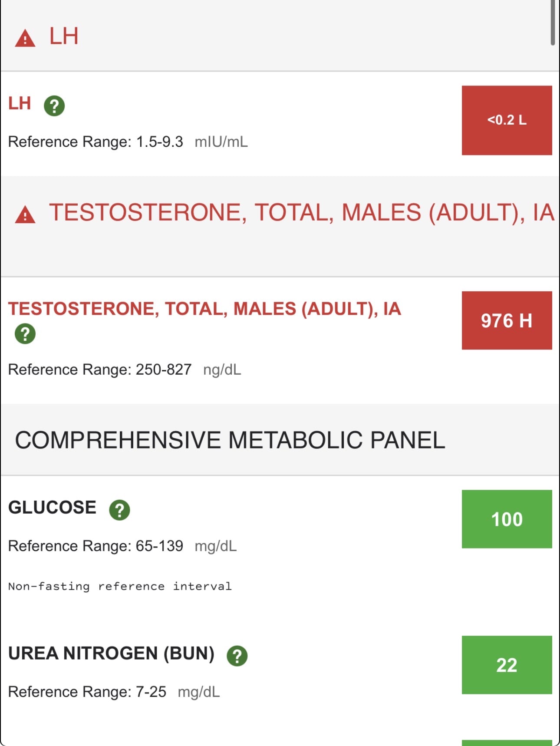Collapse Testosterone, Total, Males section header
560x746 pixels.
(280, 226)
